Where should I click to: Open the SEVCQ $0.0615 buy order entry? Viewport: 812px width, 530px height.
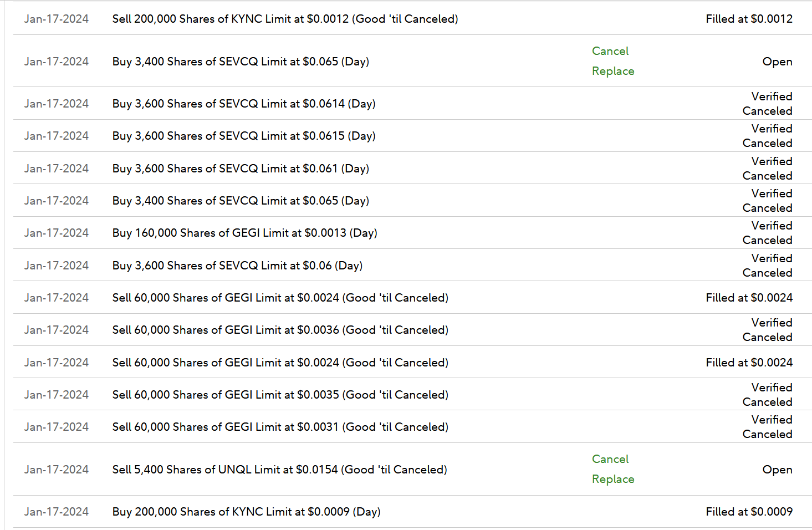click(x=244, y=136)
